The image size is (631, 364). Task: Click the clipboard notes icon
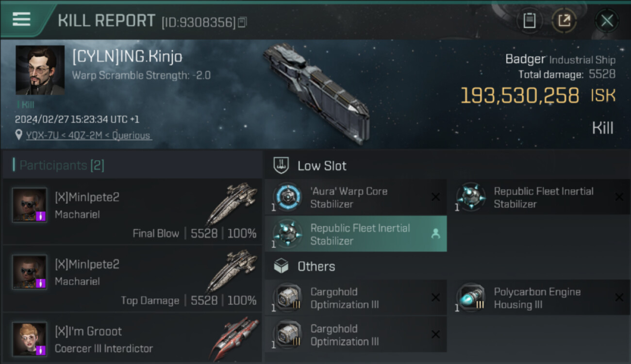tap(529, 20)
